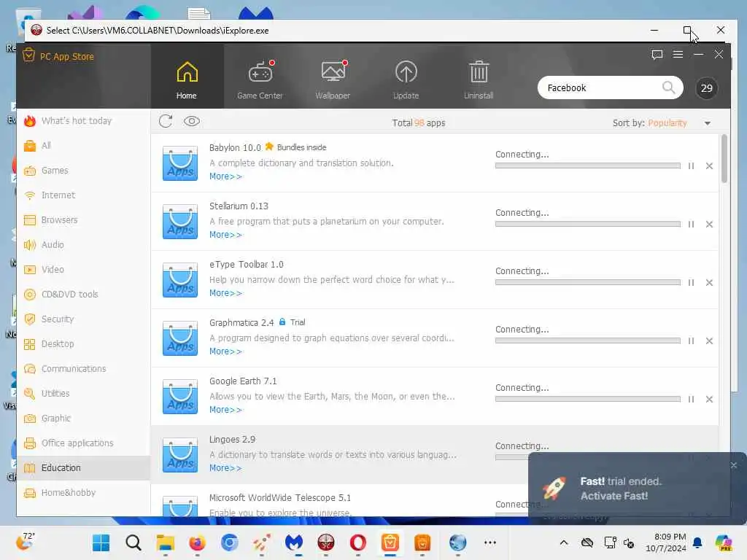
Task: Select the Home&hobby category
Action: [x=83, y=492]
